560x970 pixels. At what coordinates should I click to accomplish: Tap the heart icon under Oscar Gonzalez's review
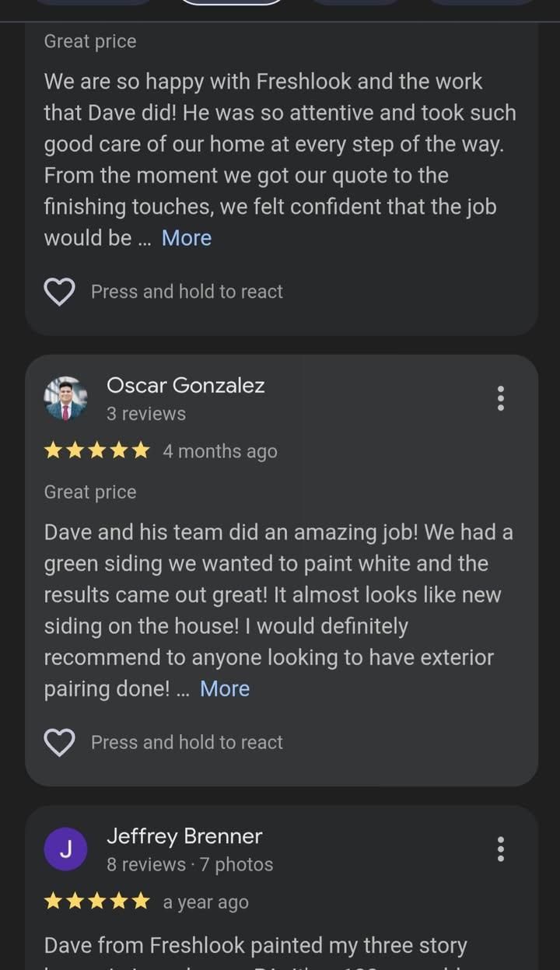(x=59, y=743)
